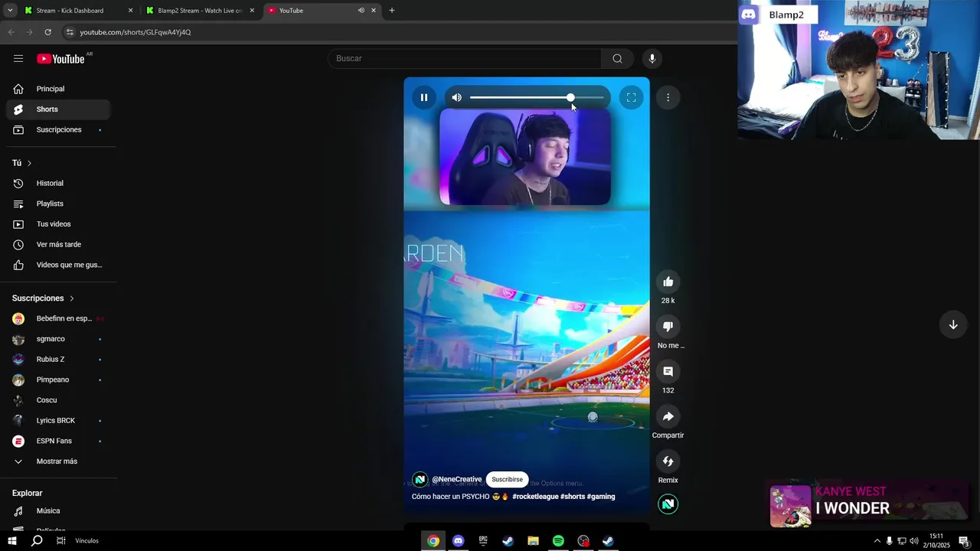The height and width of the screenshot is (551, 980).
Task: Open the Lyrics BRCK subscription channel
Action: point(58,421)
